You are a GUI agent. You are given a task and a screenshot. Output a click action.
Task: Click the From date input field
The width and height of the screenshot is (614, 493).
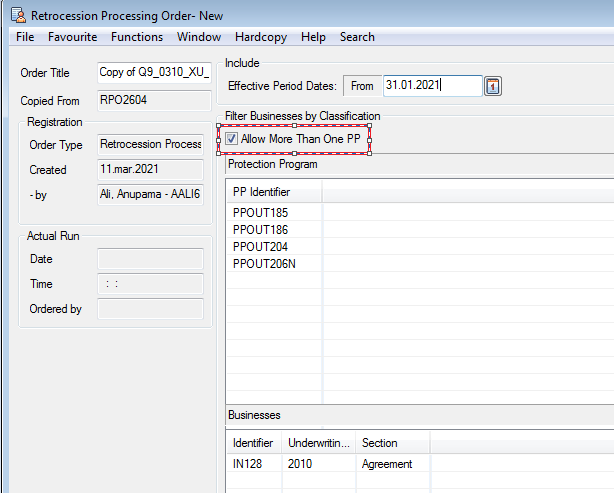430,86
